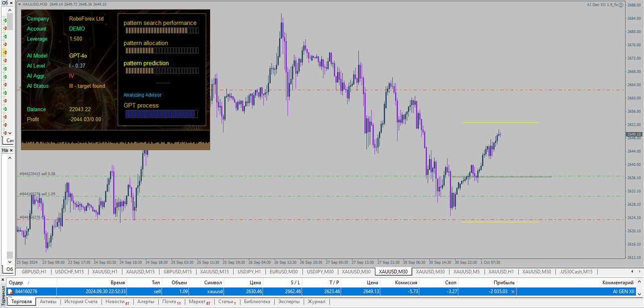The height and width of the screenshot is (308, 644).
Task: Sort orders by Комиссия column header
Action: click(399, 283)
